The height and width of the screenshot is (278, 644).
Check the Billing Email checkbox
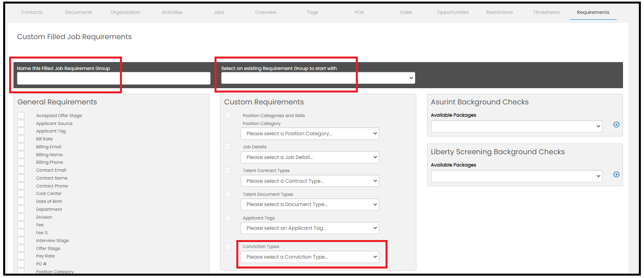(21, 147)
